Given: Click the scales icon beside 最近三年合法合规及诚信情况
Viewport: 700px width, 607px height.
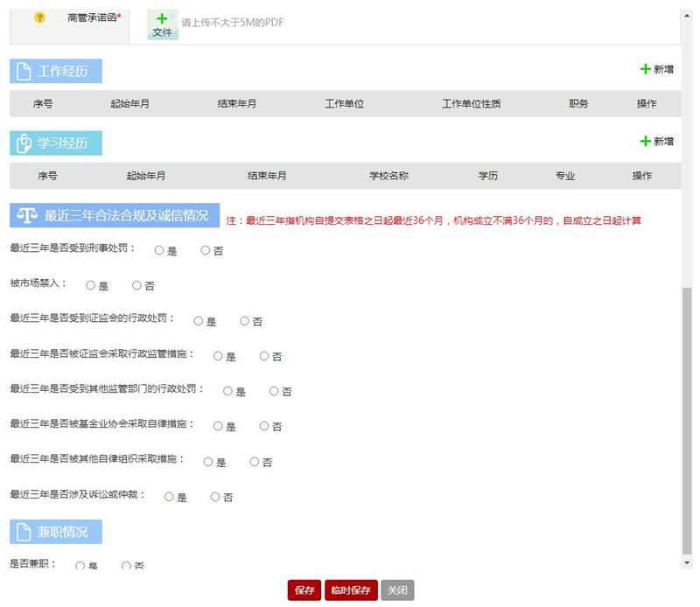Looking at the screenshot, I should click(27, 215).
